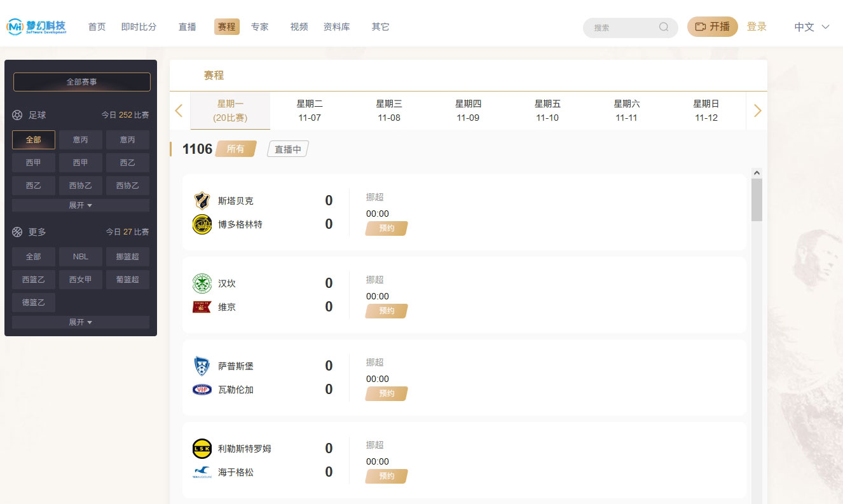Open the 首页 nav item

click(97, 27)
